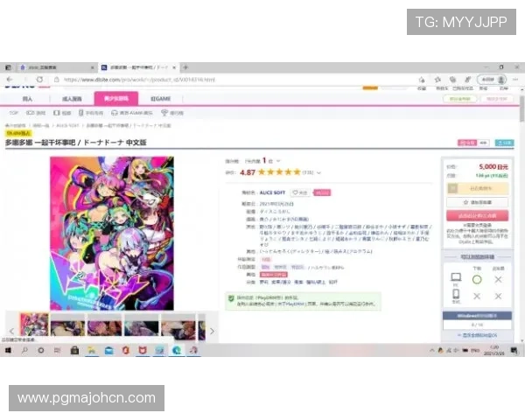525x420 pixels.
Task: Click the ALICE SOFT maker name link
Action: tap(272, 192)
